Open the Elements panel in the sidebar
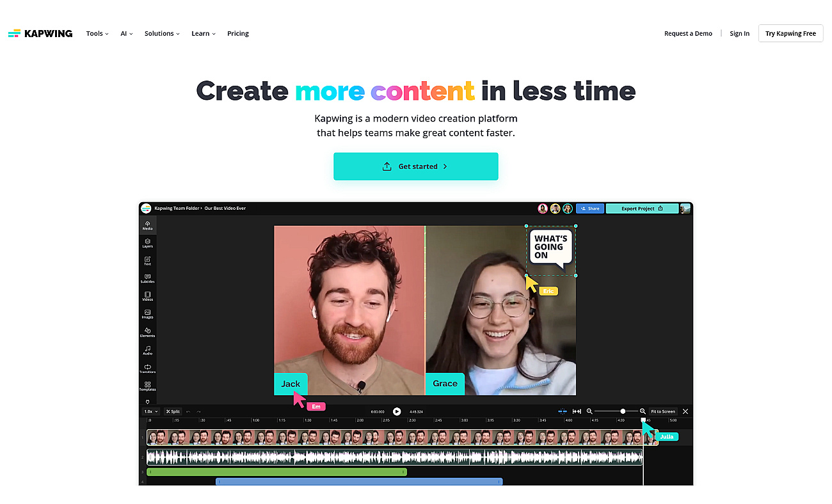This screenshot has height=504, width=832. click(x=147, y=333)
